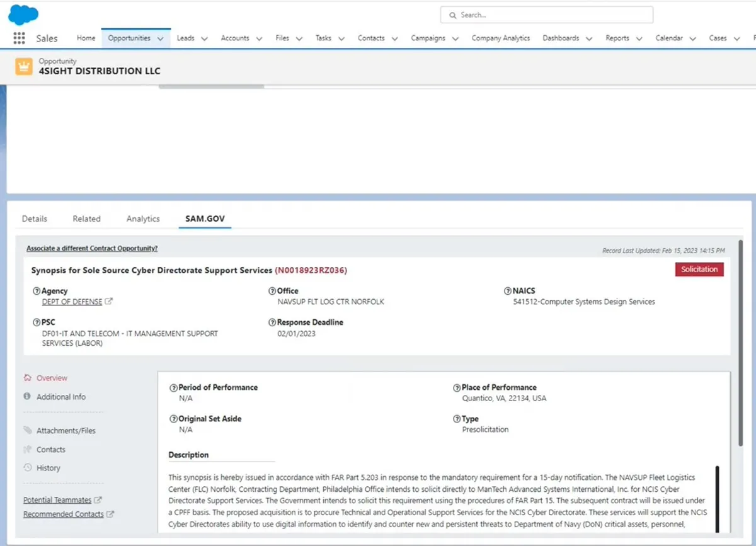This screenshot has width=756, height=546.
Task: Click the help icon next to Agency
Action: pos(36,291)
